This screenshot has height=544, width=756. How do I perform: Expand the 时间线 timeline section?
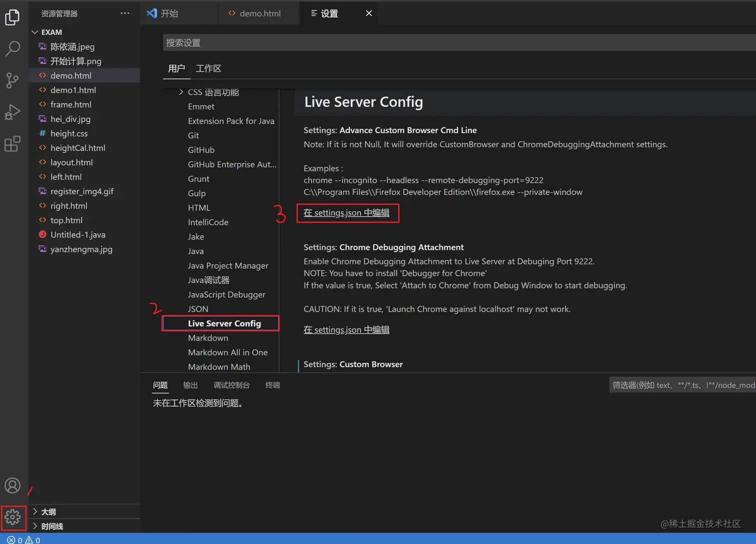pos(84,526)
